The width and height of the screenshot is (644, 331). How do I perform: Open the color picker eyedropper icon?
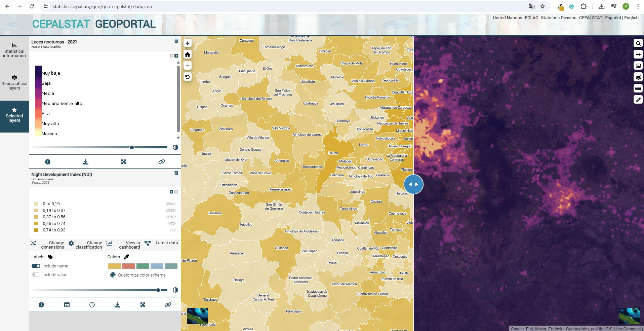tap(126, 257)
